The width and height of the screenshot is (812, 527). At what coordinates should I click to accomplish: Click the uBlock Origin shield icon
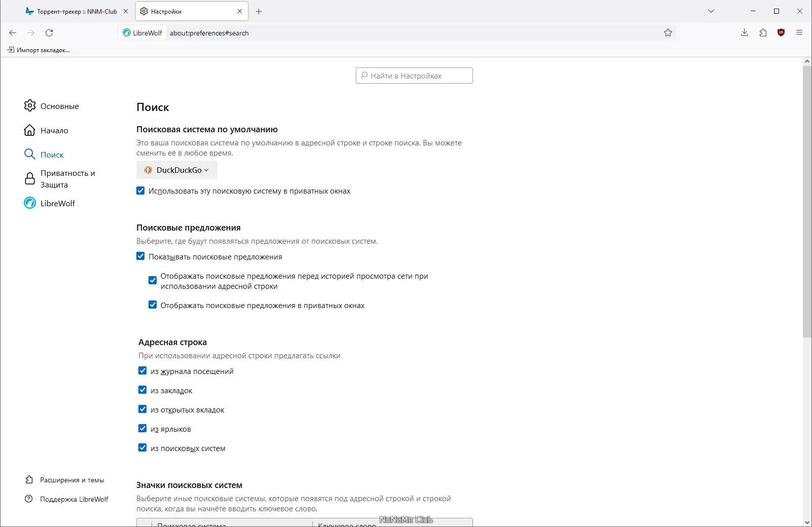tap(781, 33)
